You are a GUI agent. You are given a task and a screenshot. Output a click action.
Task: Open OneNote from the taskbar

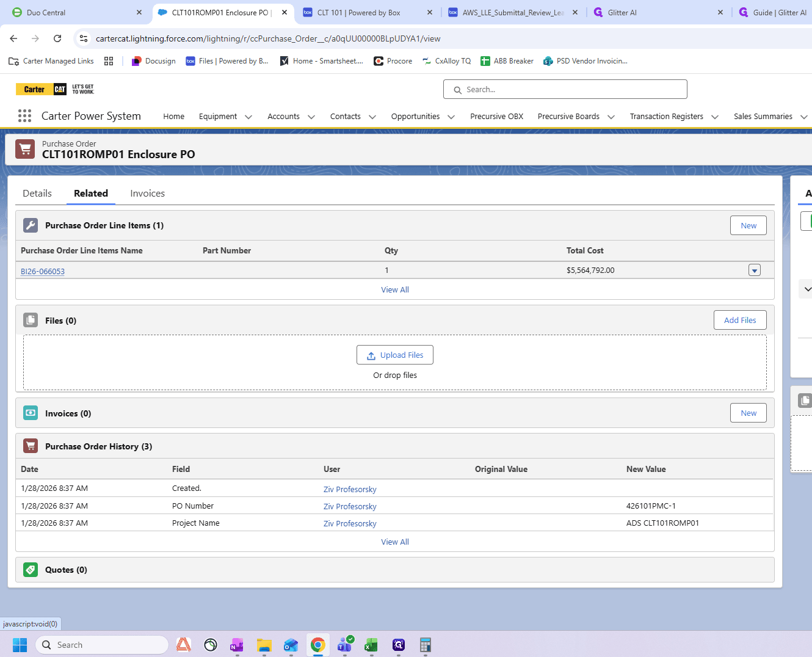point(237,645)
